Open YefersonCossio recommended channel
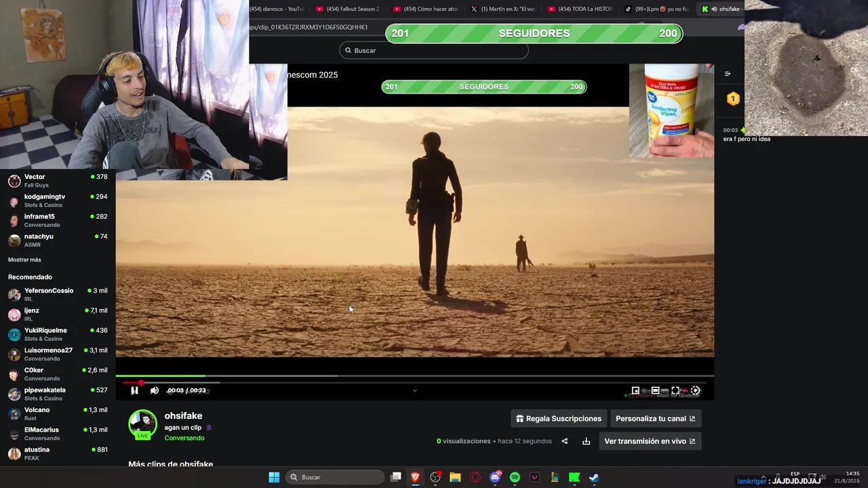The image size is (868, 488). tap(58, 294)
